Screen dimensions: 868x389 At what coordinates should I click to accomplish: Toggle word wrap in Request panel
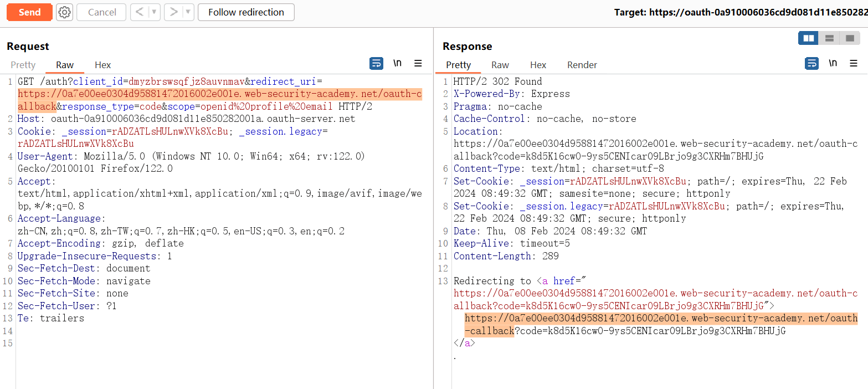pyautogui.click(x=376, y=63)
